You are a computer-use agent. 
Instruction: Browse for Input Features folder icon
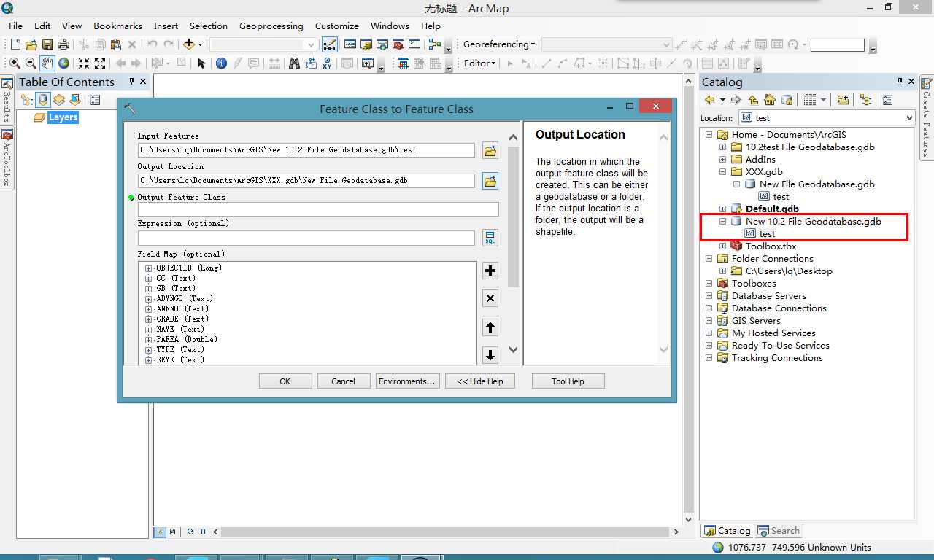point(490,150)
